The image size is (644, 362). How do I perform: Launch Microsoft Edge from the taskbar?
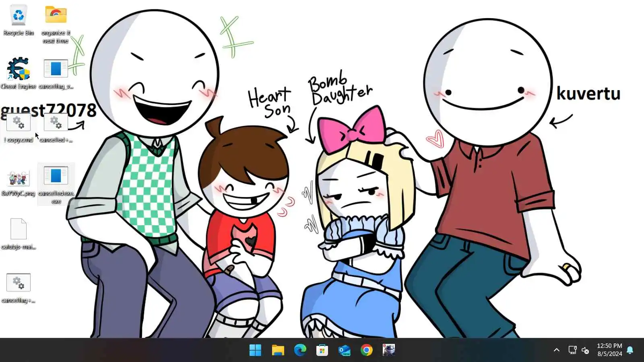point(300,350)
